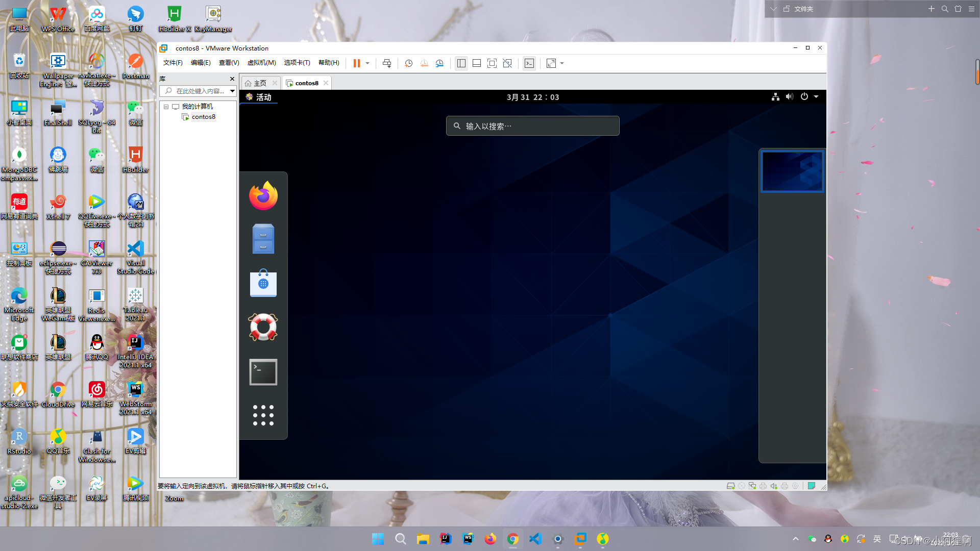Click the take snapshot toolbar icon
Screen dimensions: 980x551
coord(408,63)
